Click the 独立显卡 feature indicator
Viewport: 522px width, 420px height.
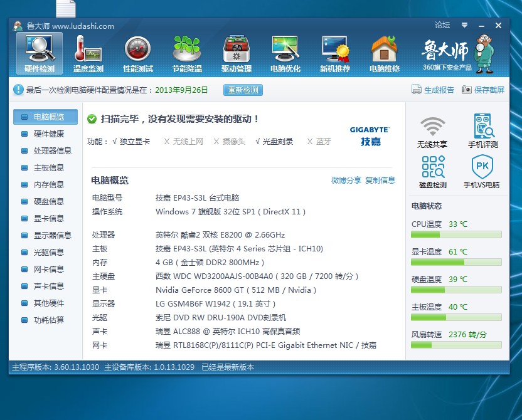pos(131,142)
